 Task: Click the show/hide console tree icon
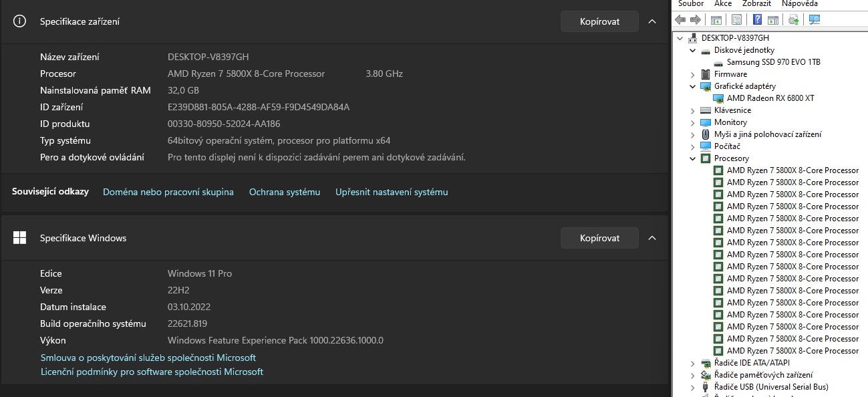[716, 19]
